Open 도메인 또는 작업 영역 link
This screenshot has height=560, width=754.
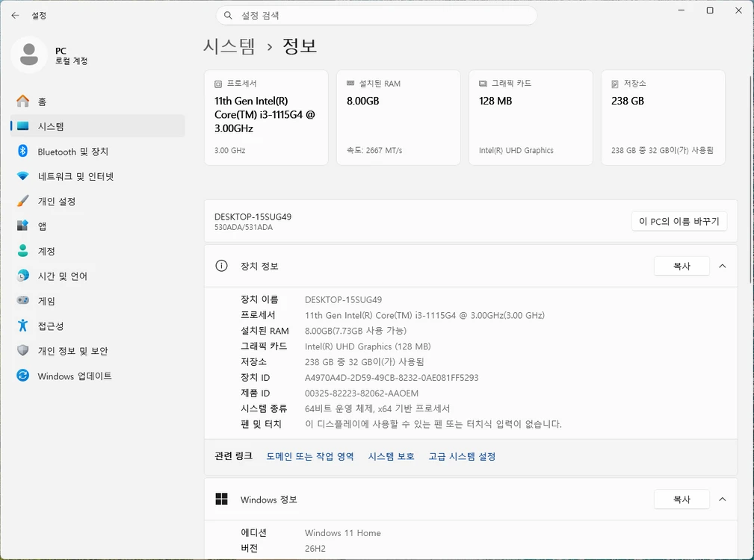click(x=310, y=456)
